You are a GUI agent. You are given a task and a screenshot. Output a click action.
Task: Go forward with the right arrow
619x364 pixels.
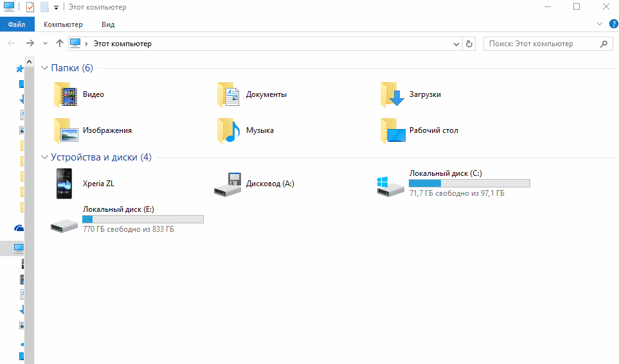(x=30, y=44)
